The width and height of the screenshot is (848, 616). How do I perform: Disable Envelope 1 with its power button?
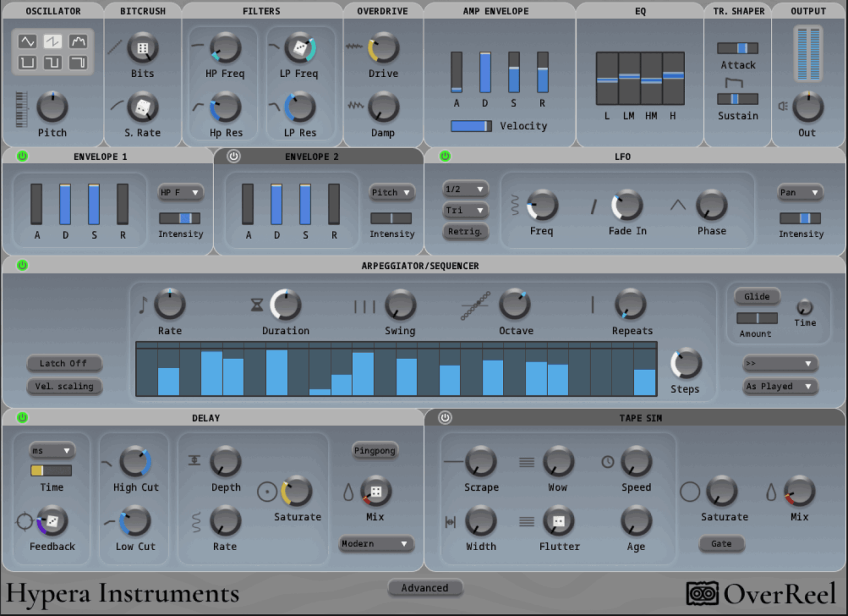click(22, 157)
